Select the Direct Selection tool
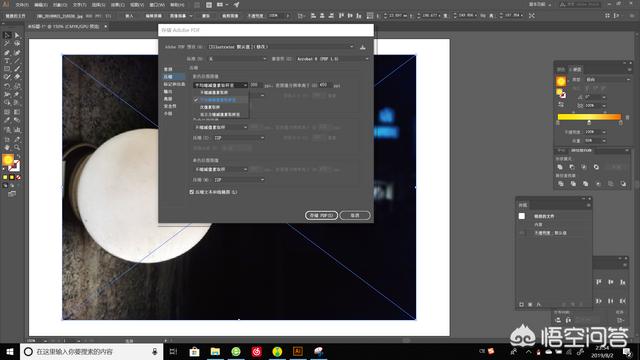 pyautogui.click(x=17, y=36)
